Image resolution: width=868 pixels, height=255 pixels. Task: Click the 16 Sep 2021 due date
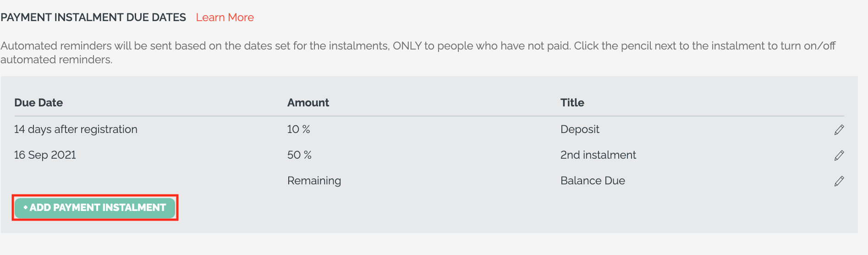pyautogui.click(x=45, y=155)
